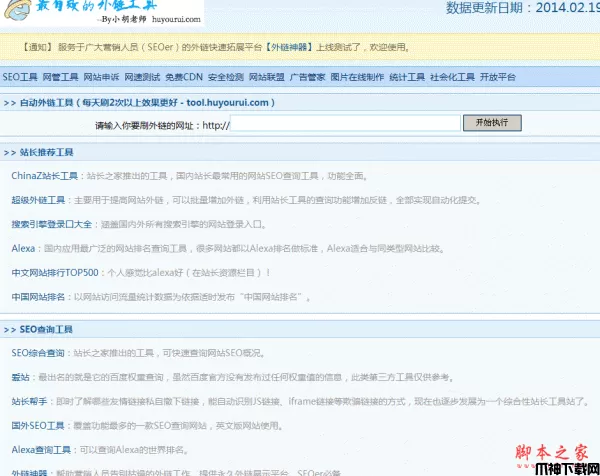This screenshot has width=600, height=476.
Task: Open the 网管工具 navigation menu item
Action: pos(61,77)
